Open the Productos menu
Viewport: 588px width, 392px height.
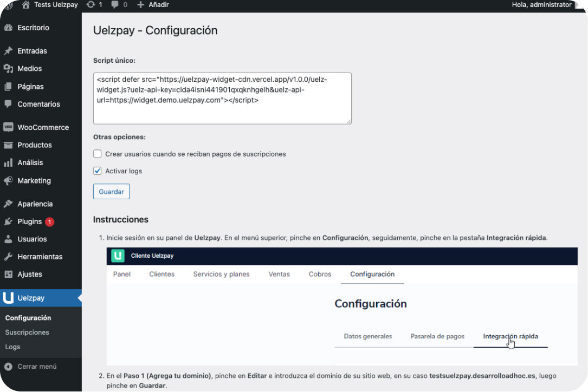41,145
